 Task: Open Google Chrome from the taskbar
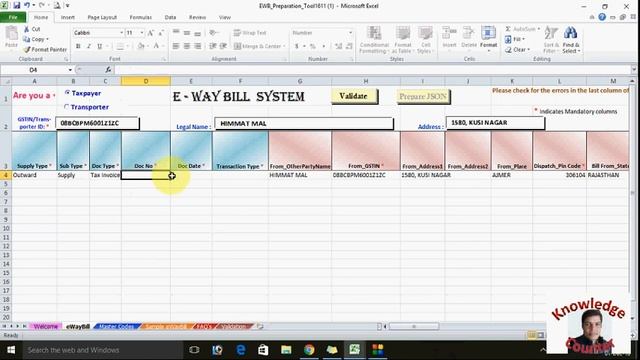(x=309, y=350)
